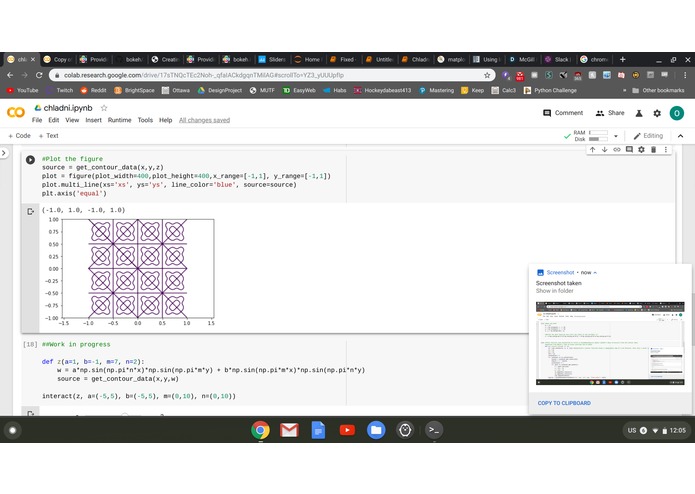695x494 pixels.
Task: Open the screenshot thumbnail preview
Action: click(610, 343)
